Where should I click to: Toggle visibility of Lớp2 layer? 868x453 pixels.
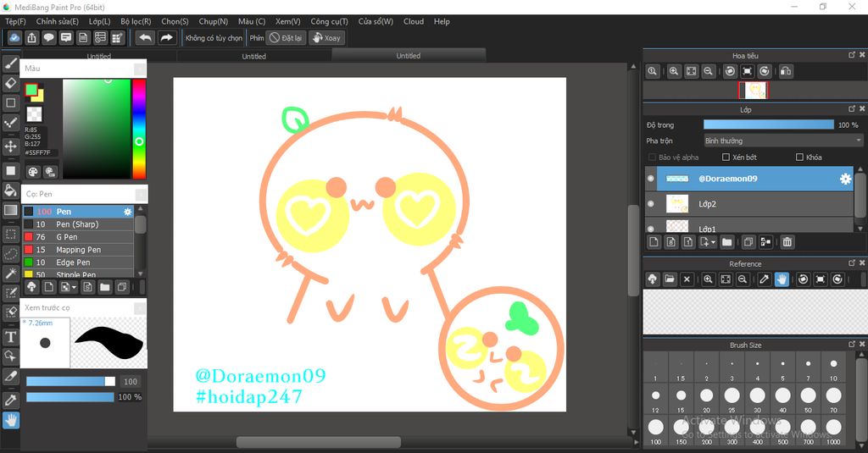tap(650, 204)
